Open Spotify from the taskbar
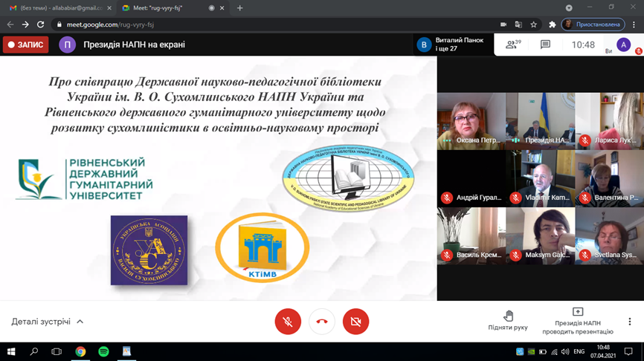Viewport: 644px width, 361px height. [103, 351]
